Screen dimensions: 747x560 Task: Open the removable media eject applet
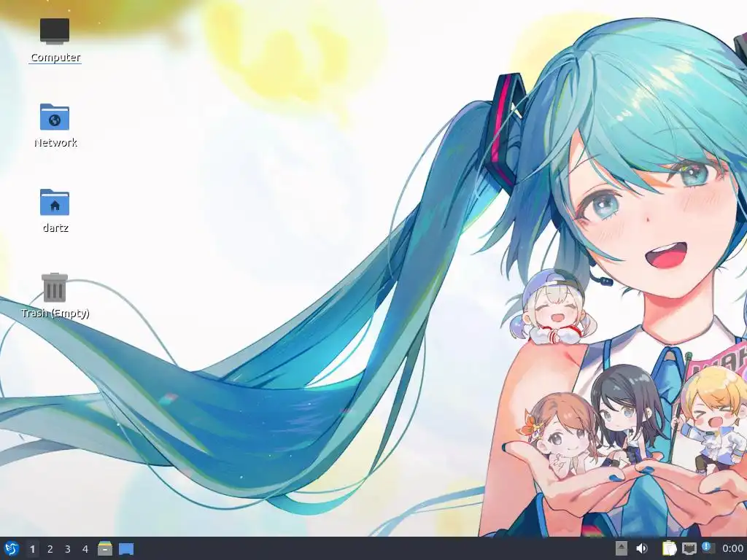tap(622, 548)
